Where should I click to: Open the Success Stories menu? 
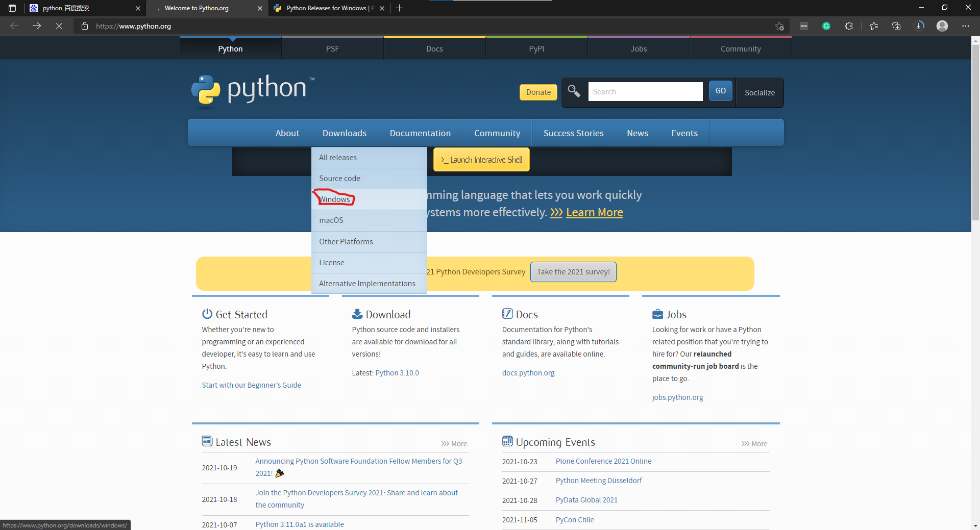pyautogui.click(x=573, y=133)
